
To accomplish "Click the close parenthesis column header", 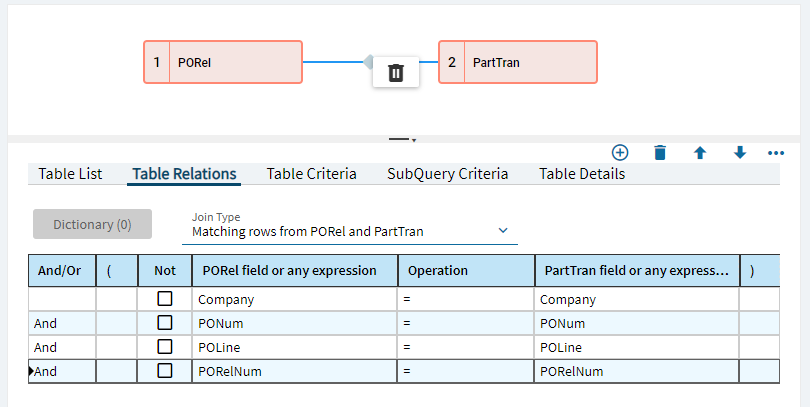I will click(x=759, y=271).
